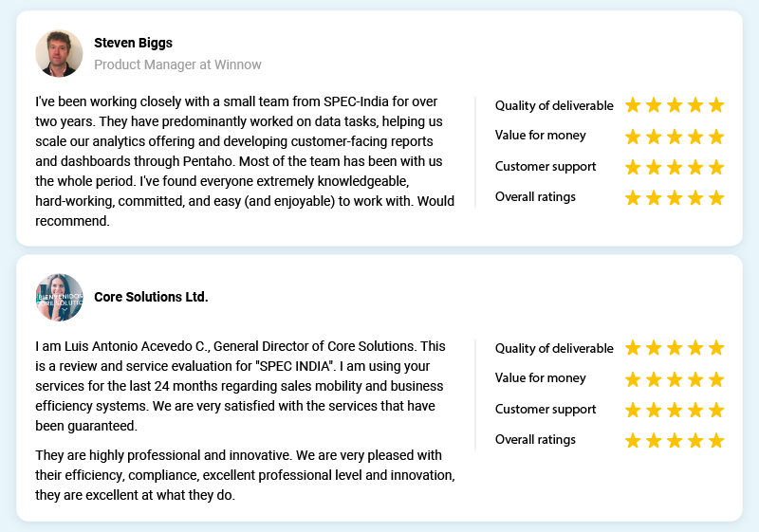
Task: Click third star of Steven's Value for money
Action: [675, 137]
